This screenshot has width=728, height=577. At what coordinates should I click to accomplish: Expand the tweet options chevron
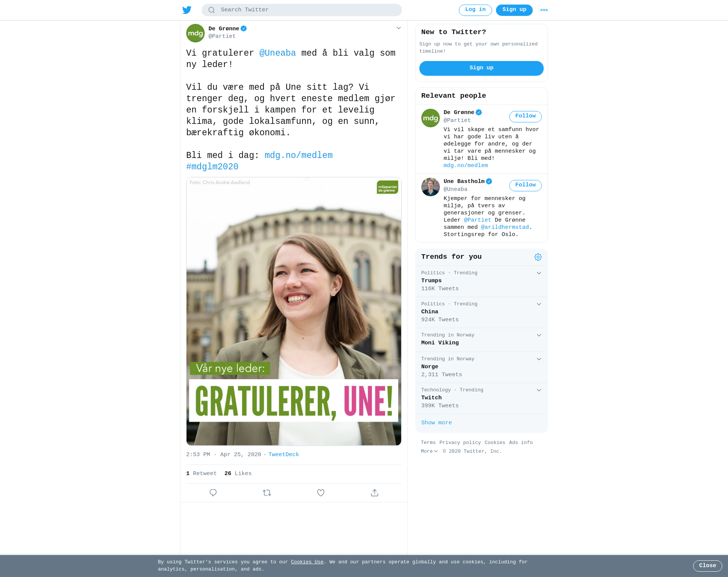click(399, 28)
